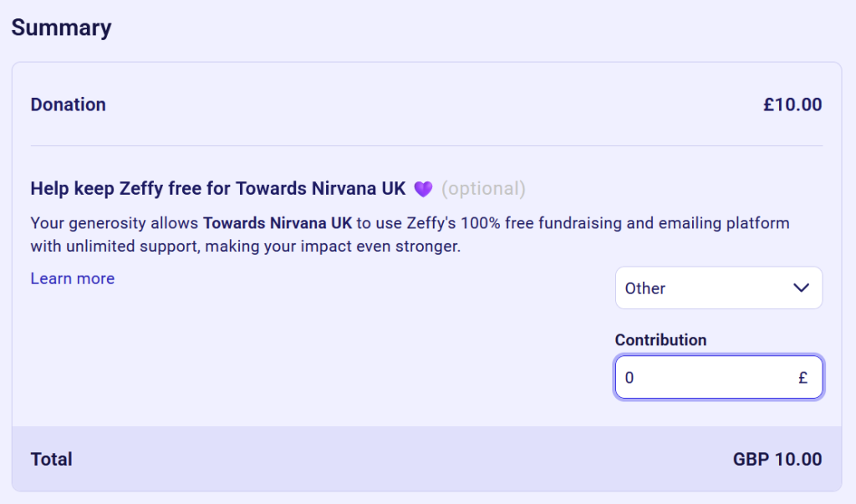
Task: Click the 'Other' text in the dropdown
Action: point(645,288)
